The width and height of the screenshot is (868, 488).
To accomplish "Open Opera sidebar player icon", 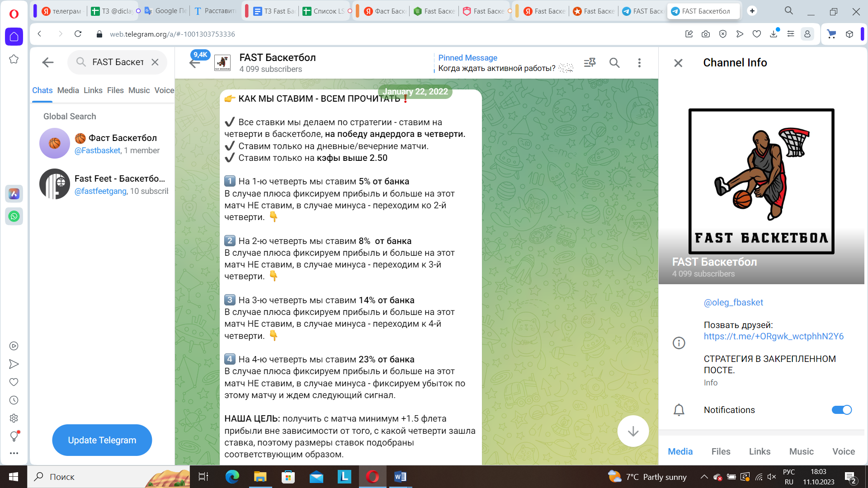I will click(x=14, y=346).
